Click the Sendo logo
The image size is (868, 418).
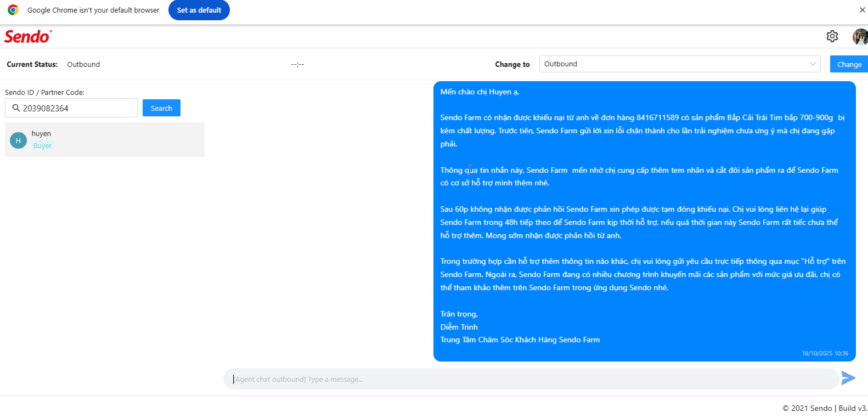pyautogui.click(x=28, y=37)
